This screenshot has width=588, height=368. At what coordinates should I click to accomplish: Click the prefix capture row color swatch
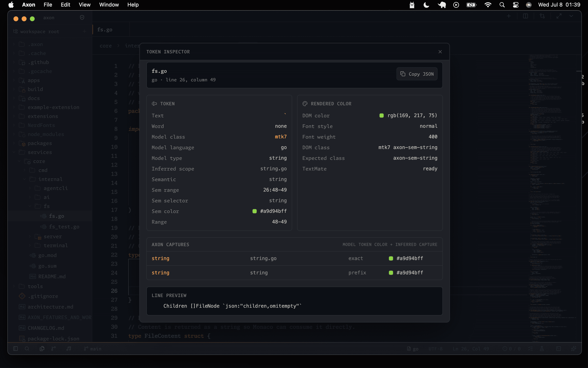point(391,273)
